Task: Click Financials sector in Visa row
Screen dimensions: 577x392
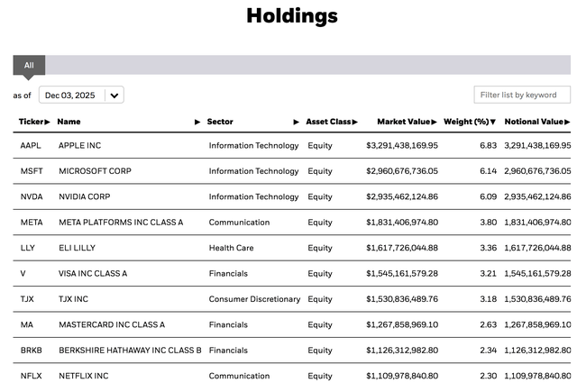Action: (228, 274)
